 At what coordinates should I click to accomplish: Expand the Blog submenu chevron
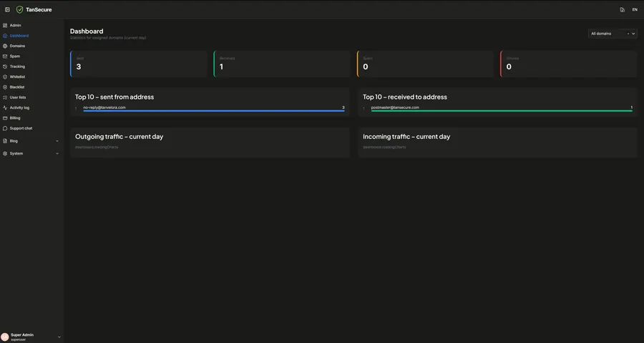[57, 141]
